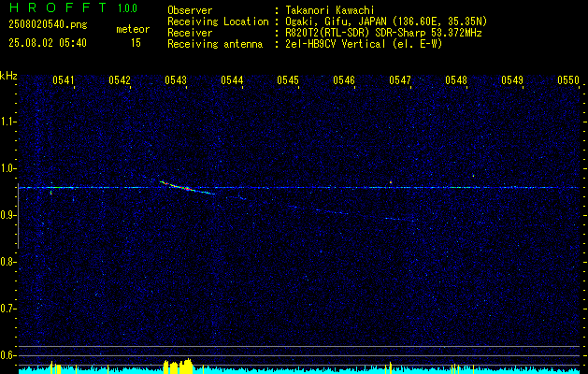Click the 0545 time axis label
This screenshot has width=588, height=374.
[288, 80]
